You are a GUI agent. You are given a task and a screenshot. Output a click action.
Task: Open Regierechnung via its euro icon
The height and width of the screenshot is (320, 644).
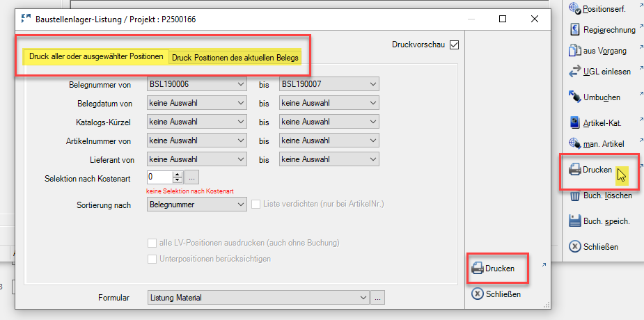tap(575, 29)
